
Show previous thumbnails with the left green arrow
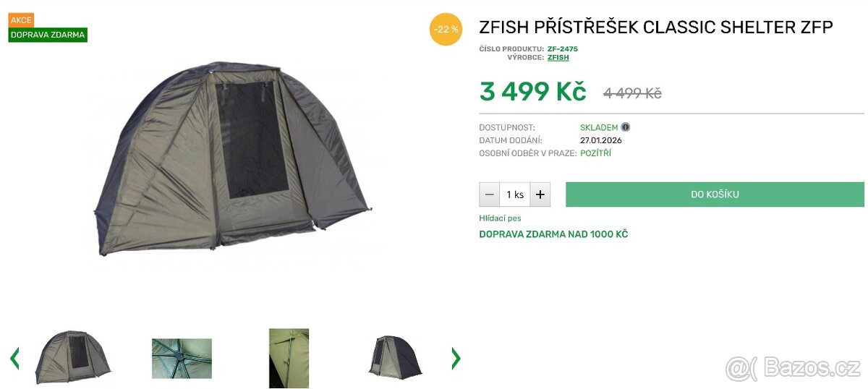[x=14, y=358]
